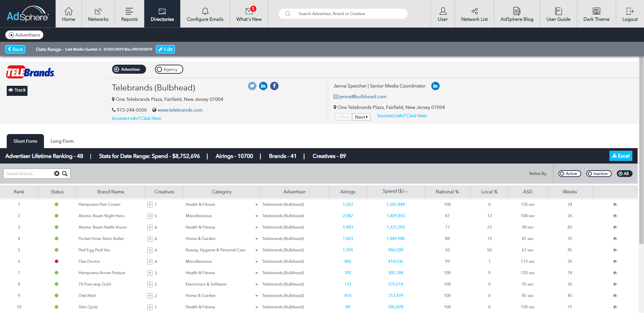Refine by Active brands
The height and width of the screenshot is (313, 644).
569,174
